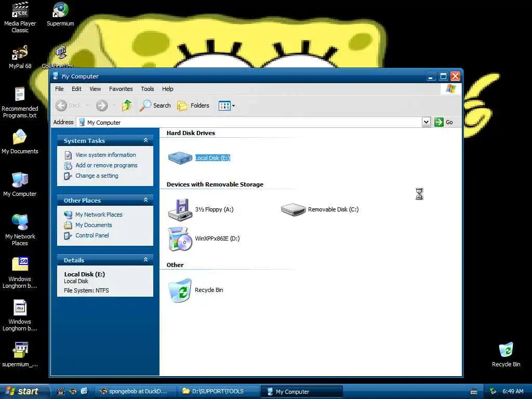Open the Back history dropdown arrow
Image resolution: width=532 pixels, height=399 pixels.
pos(87,105)
